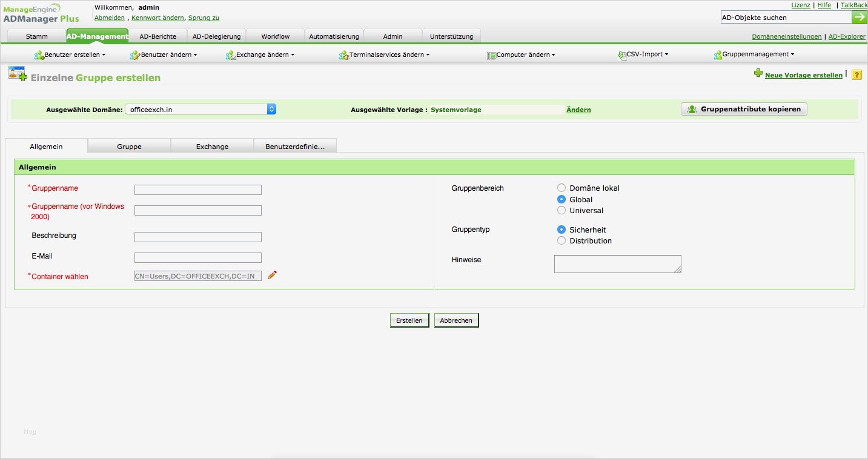868x459 pixels.
Task: Click the Kennwort ändern link
Action: coord(157,18)
